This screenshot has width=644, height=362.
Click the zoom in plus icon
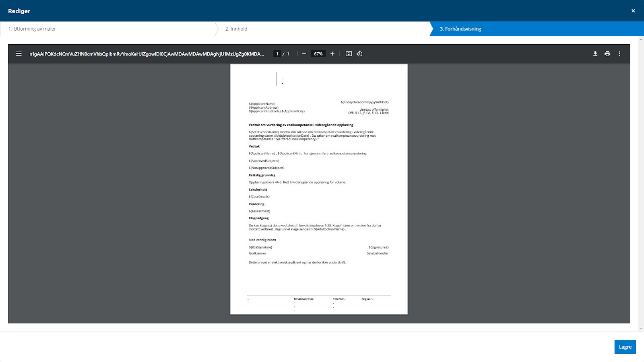[x=332, y=54]
